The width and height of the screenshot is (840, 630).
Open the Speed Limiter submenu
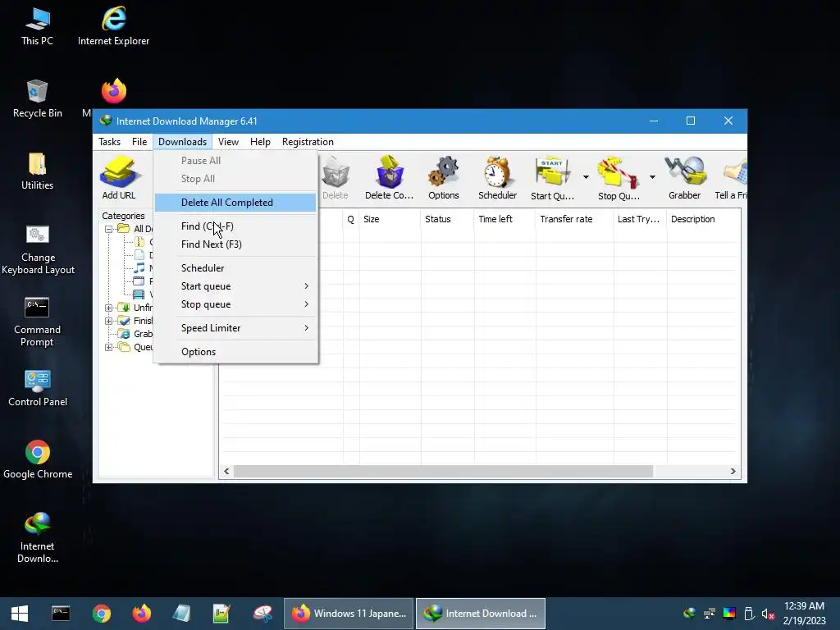pos(235,328)
